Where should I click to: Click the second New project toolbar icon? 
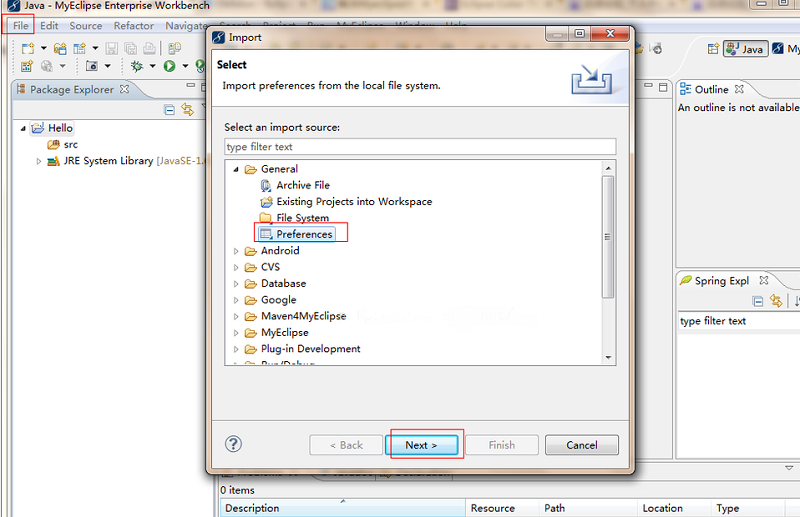pyautogui.click(x=60, y=48)
